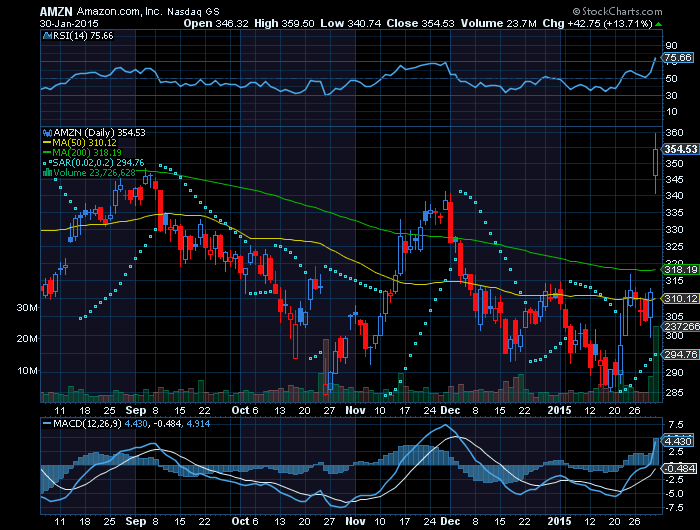Image resolution: width=700 pixels, height=530 pixels.
Task: Click Dec on the price chart date axis
Action: (450, 410)
